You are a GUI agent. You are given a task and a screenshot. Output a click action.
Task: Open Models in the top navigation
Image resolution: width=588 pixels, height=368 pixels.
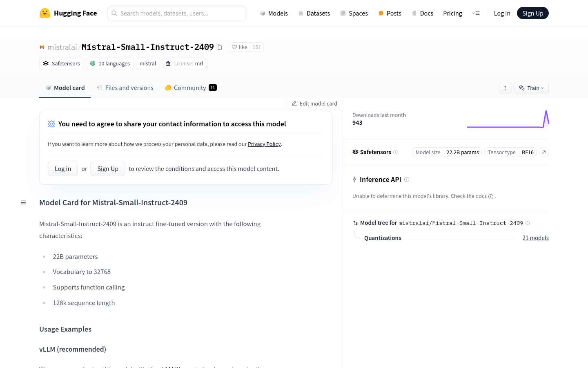274,13
